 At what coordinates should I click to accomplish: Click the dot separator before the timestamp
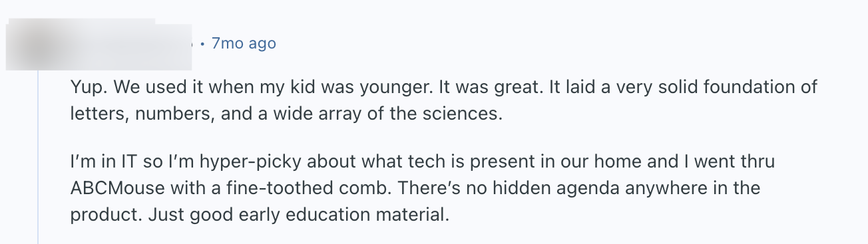coord(202,45)
